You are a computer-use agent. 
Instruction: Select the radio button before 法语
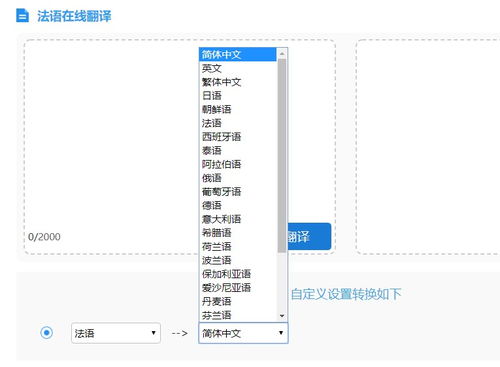click(x=46, y=332)
